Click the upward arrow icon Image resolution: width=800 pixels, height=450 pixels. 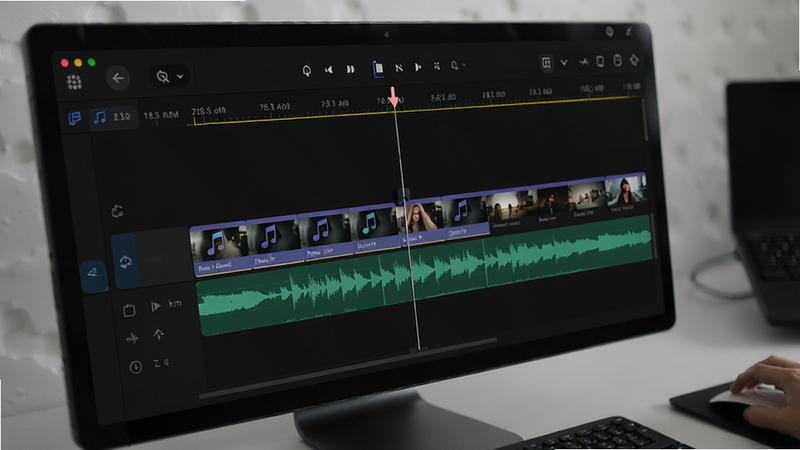[x=159, y=335]
